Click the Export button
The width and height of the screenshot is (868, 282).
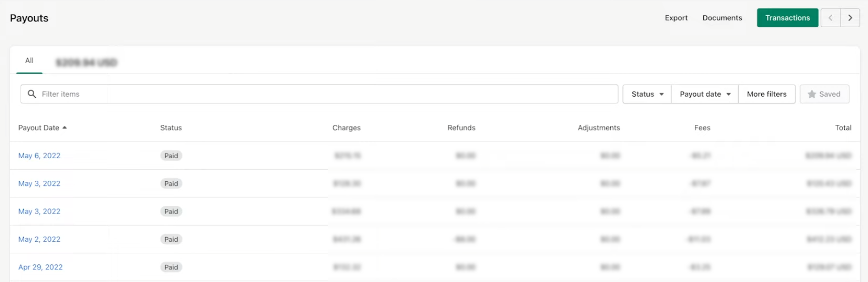676,18
